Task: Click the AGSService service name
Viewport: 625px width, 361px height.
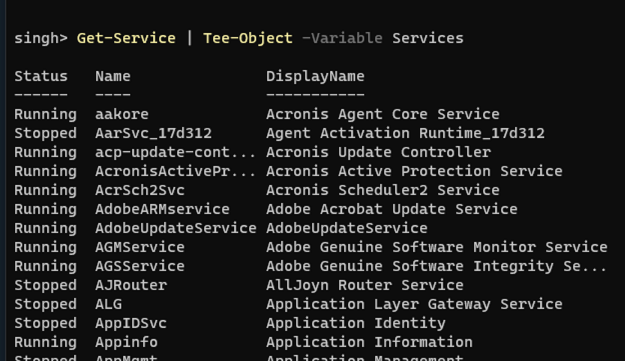Action: [x=140, y=267]
